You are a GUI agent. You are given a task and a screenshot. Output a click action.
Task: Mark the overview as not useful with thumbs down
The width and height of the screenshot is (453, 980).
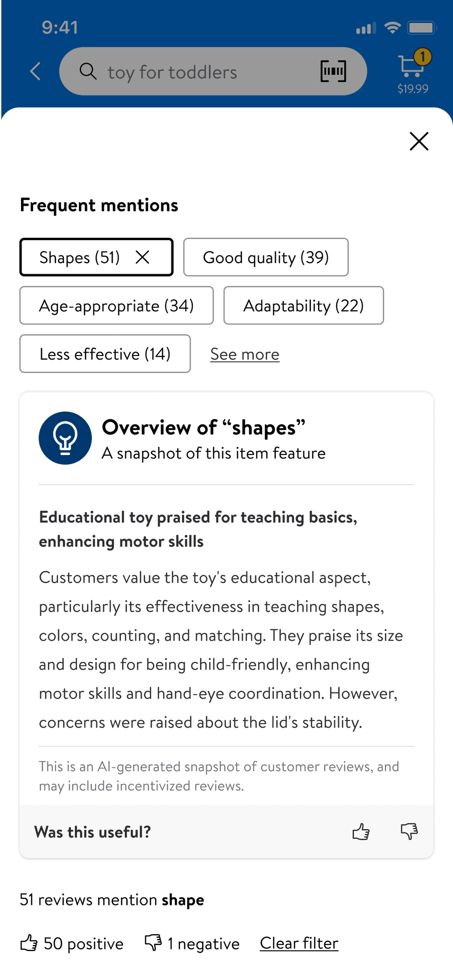point(409,832)
